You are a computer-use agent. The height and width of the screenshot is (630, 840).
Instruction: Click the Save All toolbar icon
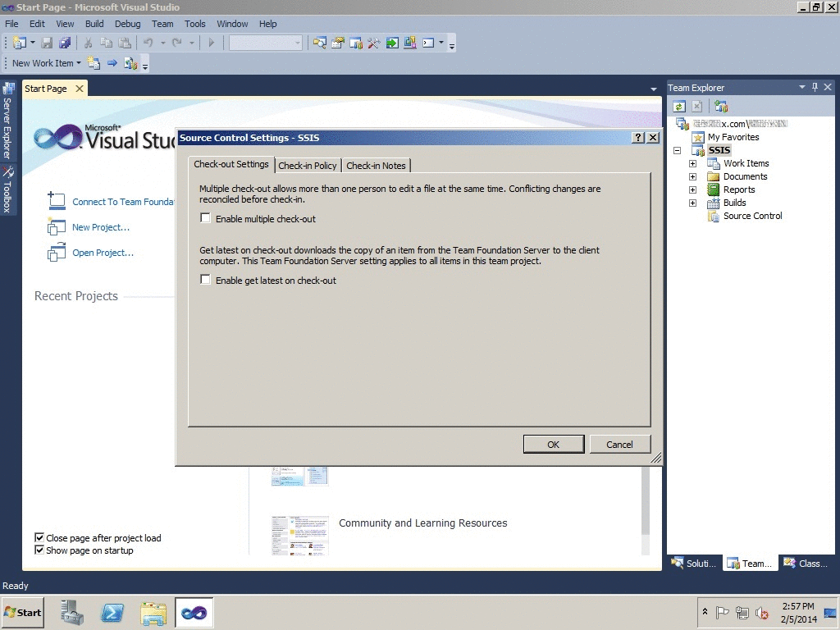click(x=65, y=43)
